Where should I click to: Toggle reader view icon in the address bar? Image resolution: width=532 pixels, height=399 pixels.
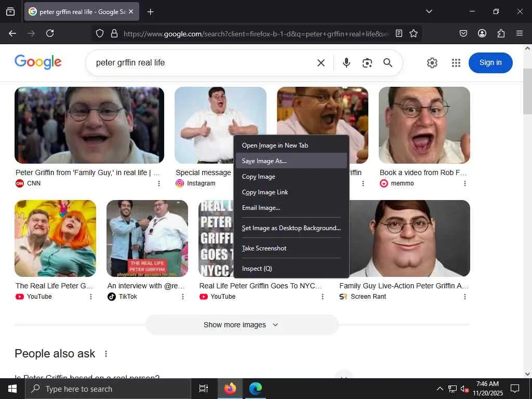point(399,33)
